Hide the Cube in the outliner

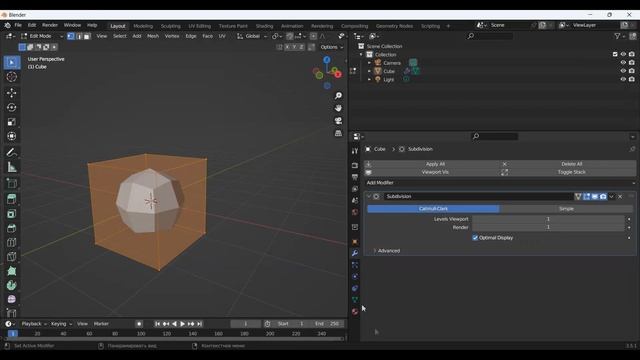[x=623, y=71]
